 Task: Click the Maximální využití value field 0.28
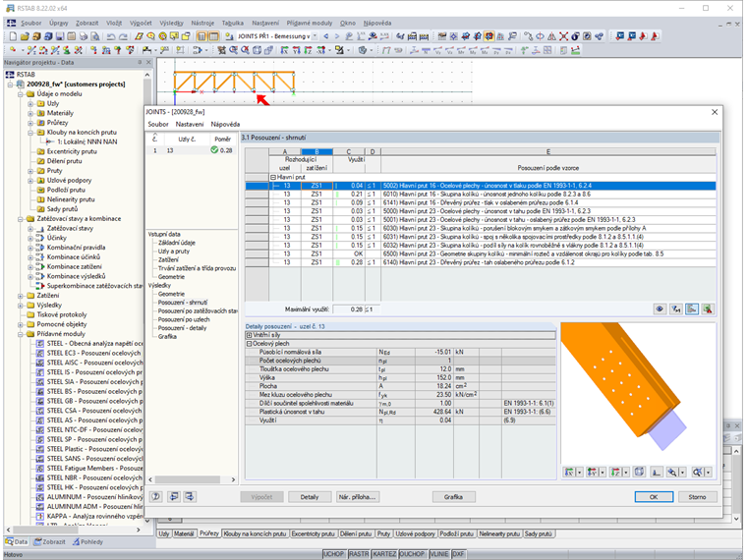(348, 309)
